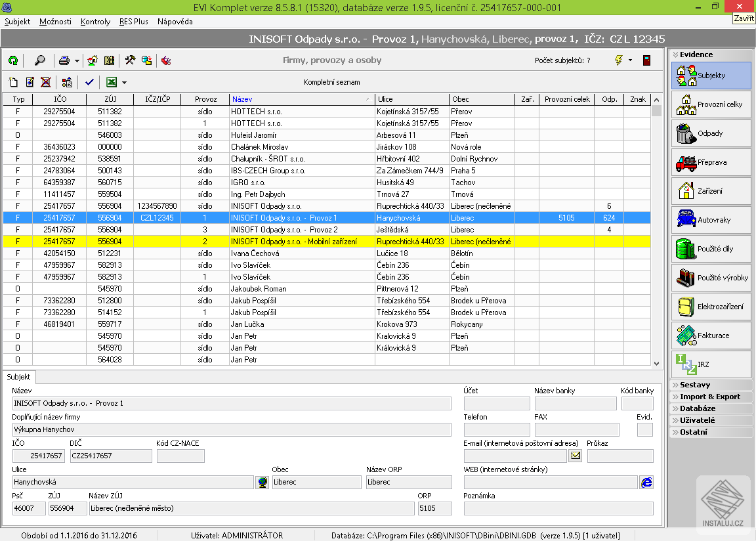The image size is (756, 541).
Task: Click the edit record notepad icon
Action: [30, 82]
